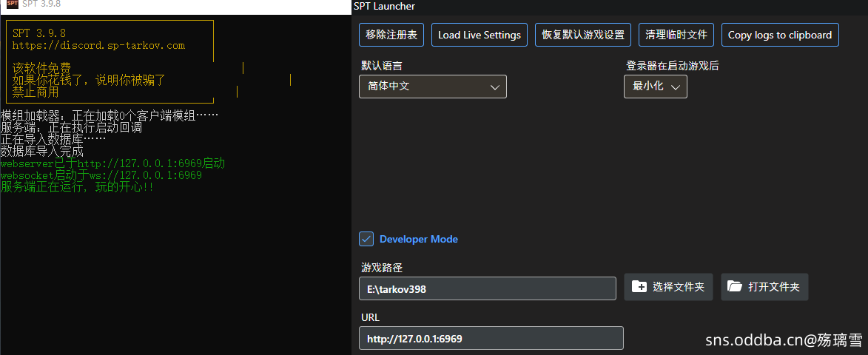Click the yellow SPT 3.9.8 banner heading

coord(39,34)
